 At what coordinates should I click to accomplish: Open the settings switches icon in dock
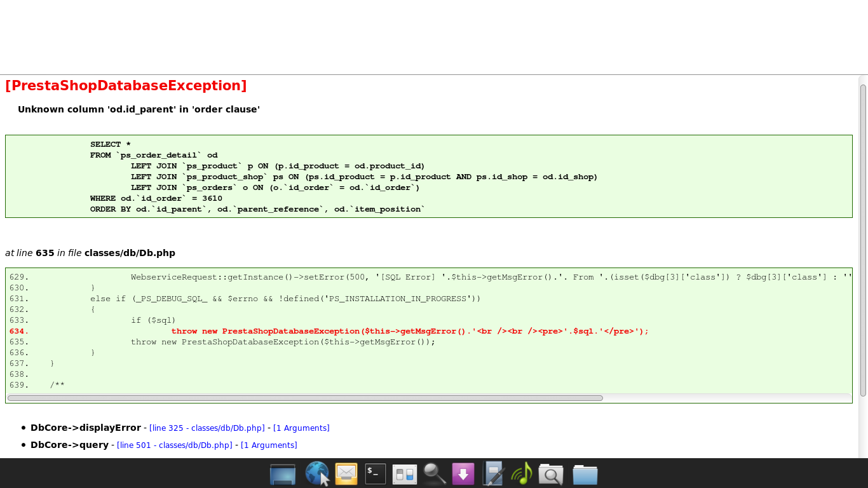click(x=405, y=474)
